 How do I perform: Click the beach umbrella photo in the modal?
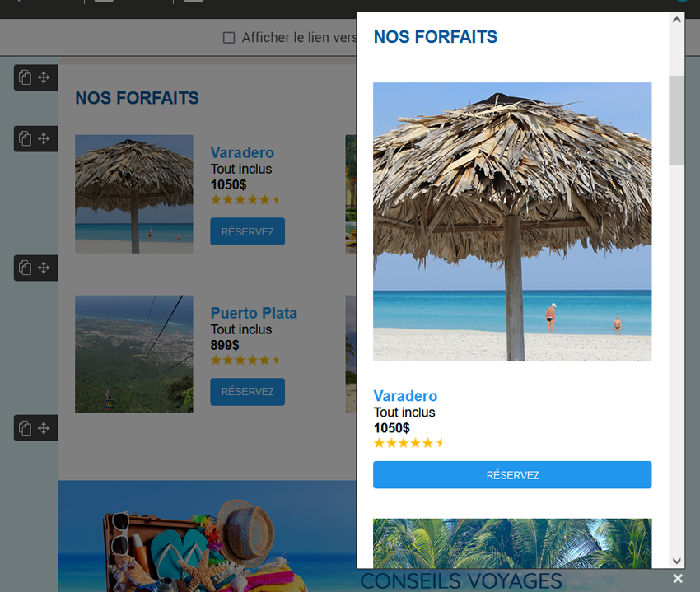[512, 221]
